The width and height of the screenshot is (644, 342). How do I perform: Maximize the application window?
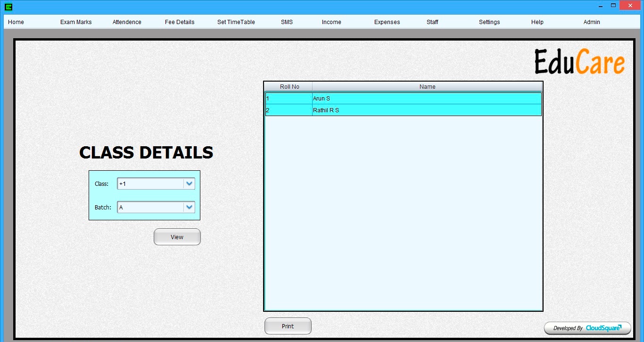613,6
